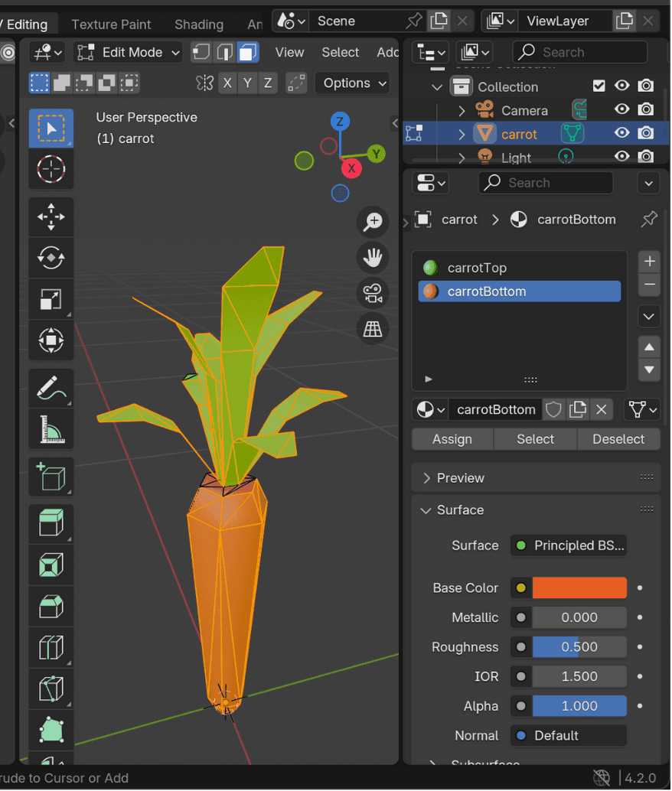Open the Options dropdown

[x=353, y=83]
